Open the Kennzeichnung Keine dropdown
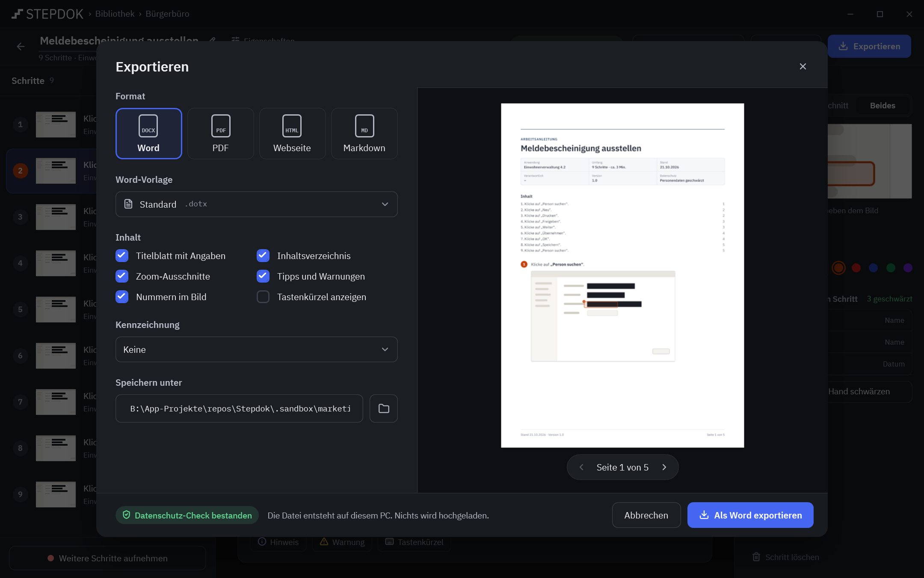The image size is (924, 578). coord(257,349)
